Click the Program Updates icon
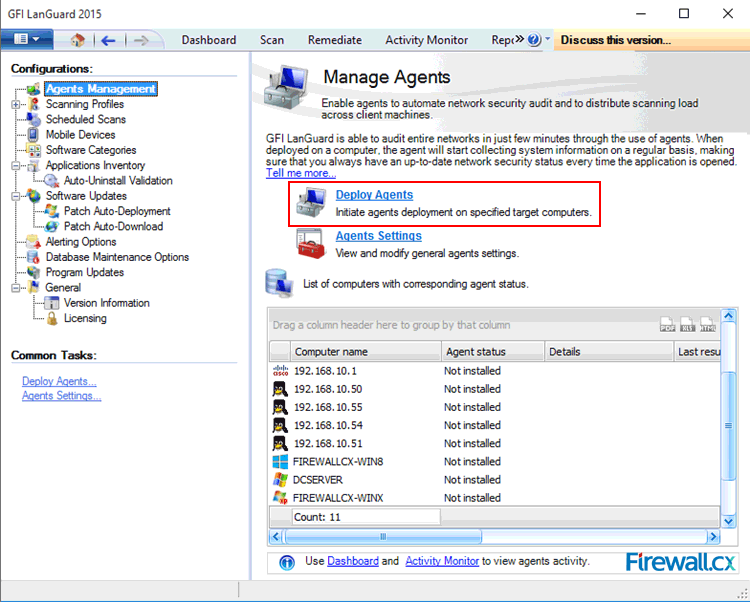Screen dimensions: 750x602 coord(33,272)
